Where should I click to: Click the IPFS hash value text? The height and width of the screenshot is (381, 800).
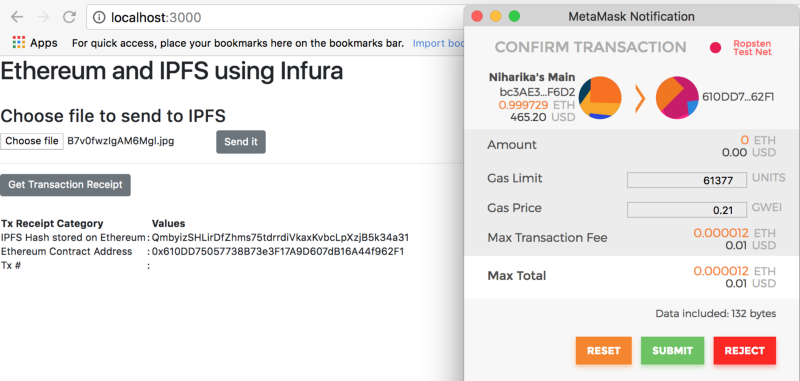click(280, 238)
